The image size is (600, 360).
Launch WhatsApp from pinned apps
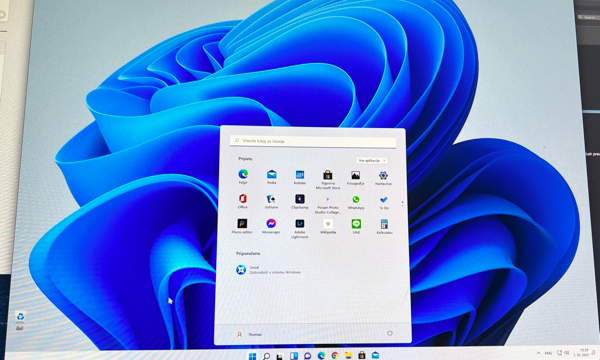point(356,202)
